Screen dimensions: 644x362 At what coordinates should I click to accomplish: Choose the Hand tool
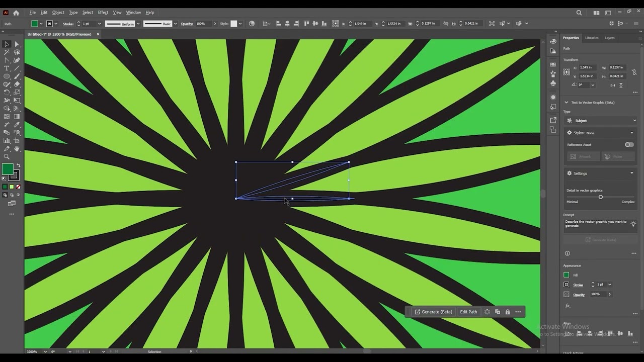click(x=17, y=149)
